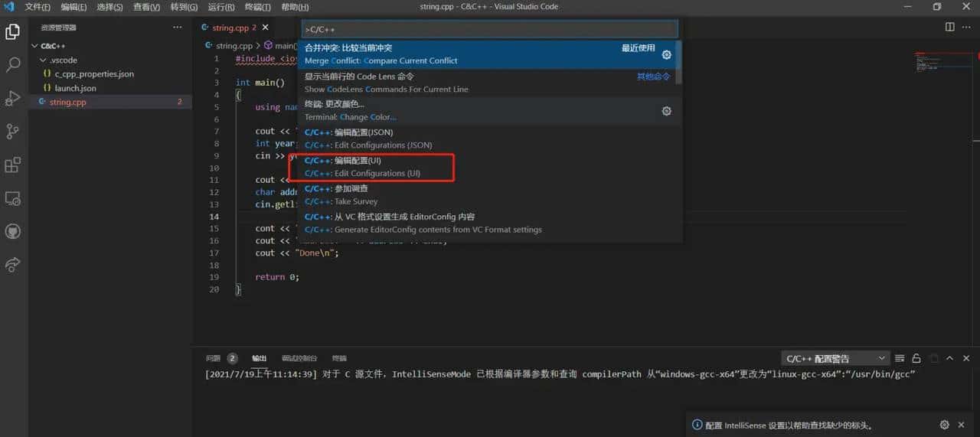This screenshot has width=980, height=437.
Task: Configure keybinding gear for Terminal Change Color
Action: (x=666, y=111)
